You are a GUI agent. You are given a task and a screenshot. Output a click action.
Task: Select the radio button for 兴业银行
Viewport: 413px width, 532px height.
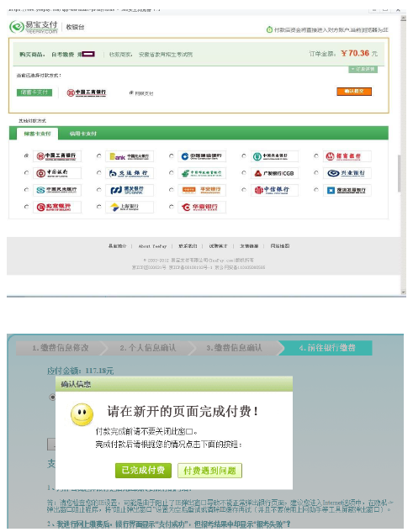pos(316,172)
